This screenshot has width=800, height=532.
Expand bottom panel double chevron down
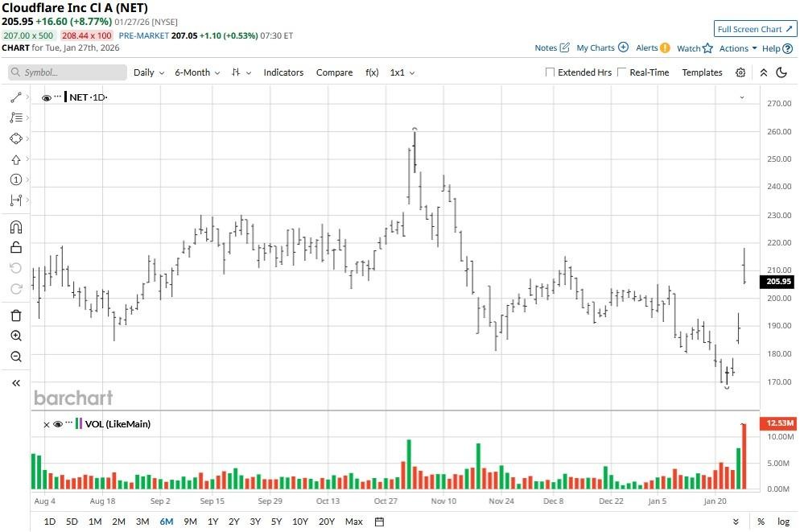pos(736,522)
